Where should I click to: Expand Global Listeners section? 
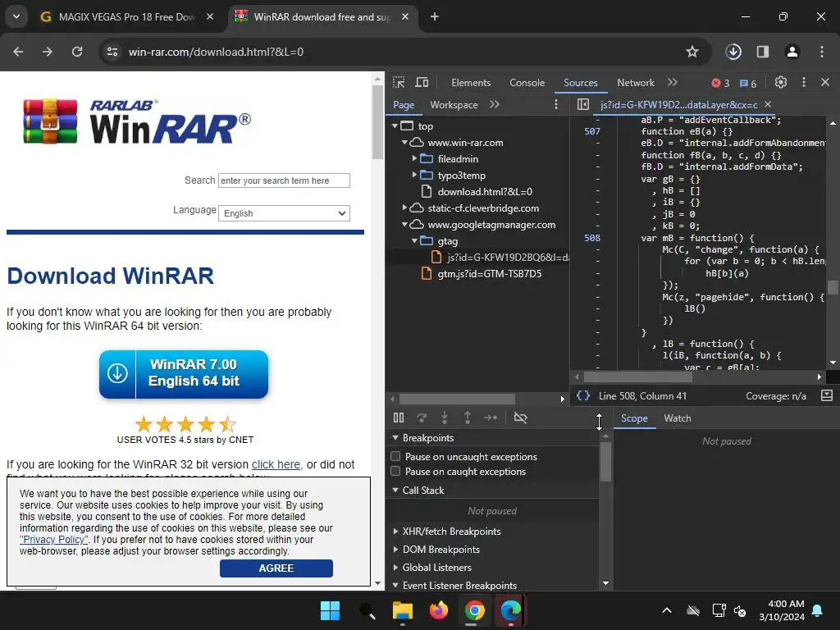(x=395, y=568)
